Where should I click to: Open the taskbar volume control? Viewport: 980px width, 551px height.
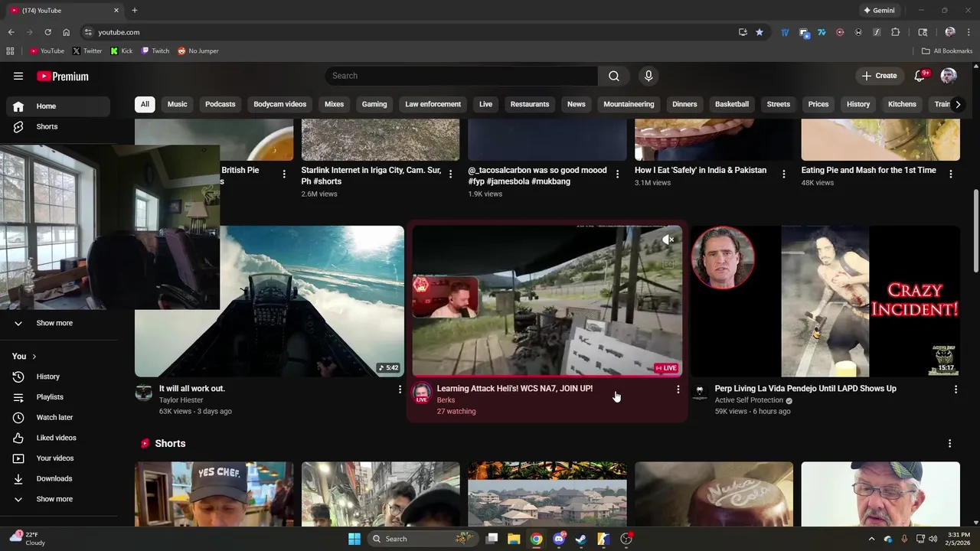click(x=933, y=539)
